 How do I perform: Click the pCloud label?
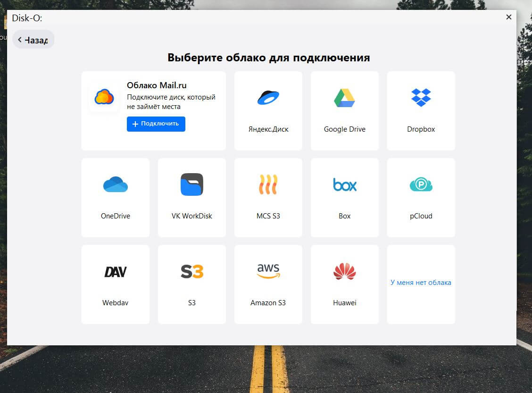(x=421, y=216)
